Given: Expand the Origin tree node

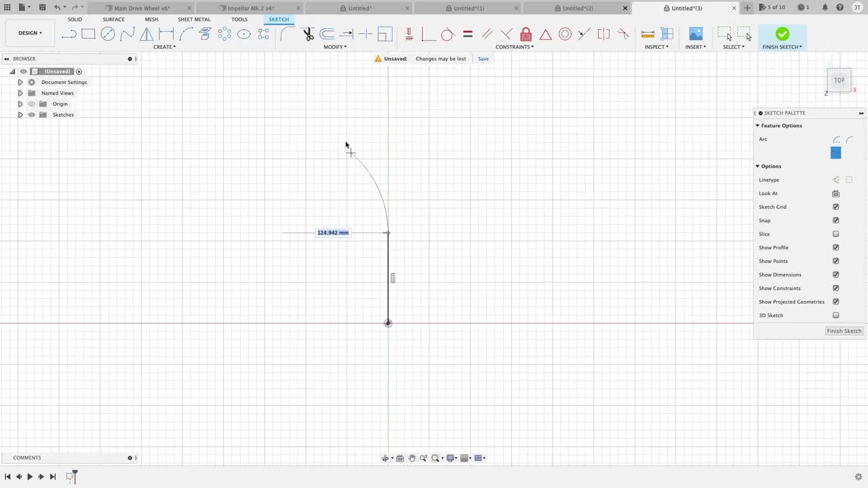Looking at the screenshot, I should [20, 104].
